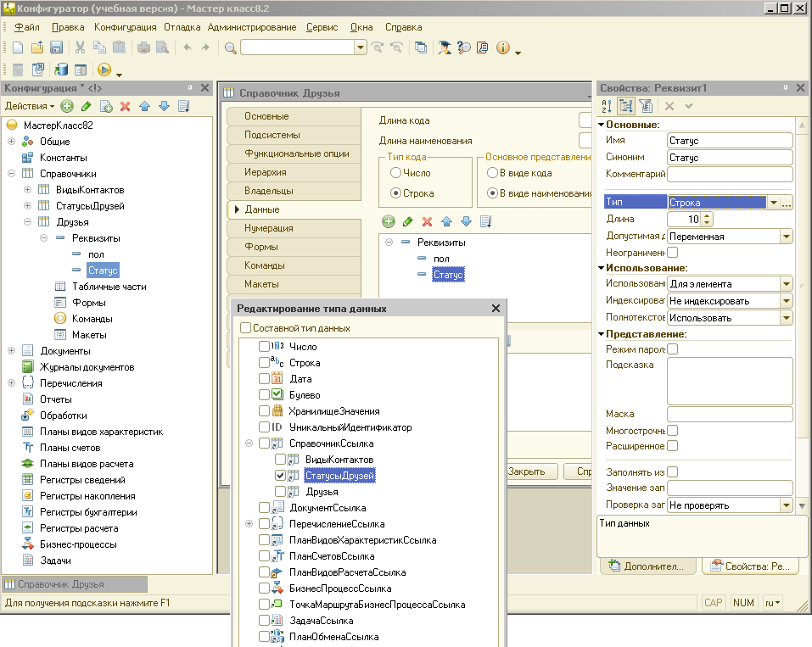Viewport: 812px width, 647px height.
Task: Click the save icon in main toolbar
Action: (x=57, y=47)
